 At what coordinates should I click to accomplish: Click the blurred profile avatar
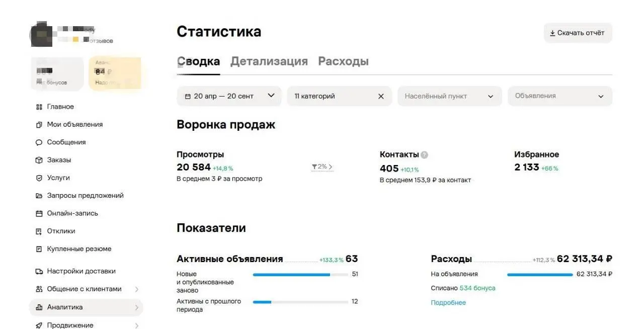click(42, 34)
